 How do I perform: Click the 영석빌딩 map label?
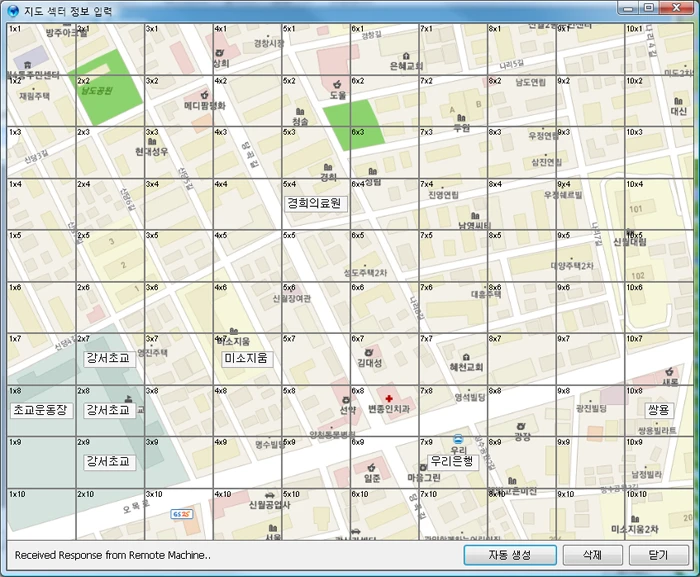(x=470, y=397)
